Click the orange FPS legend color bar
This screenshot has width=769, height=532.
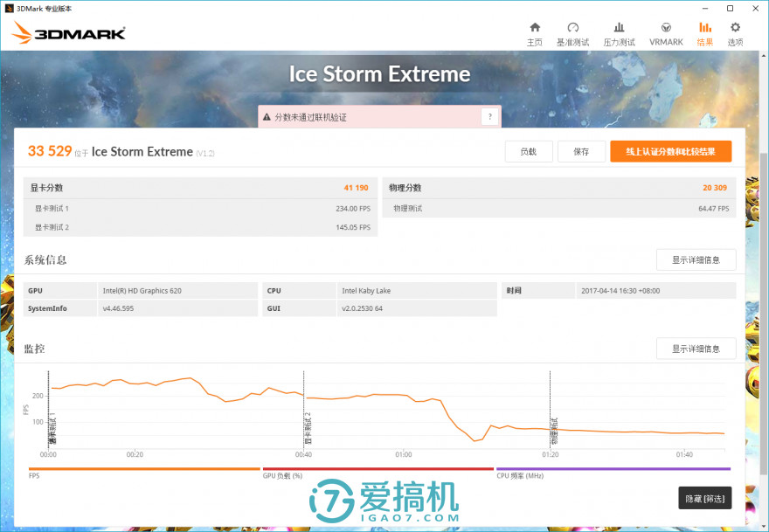click(x=144, y=469)
